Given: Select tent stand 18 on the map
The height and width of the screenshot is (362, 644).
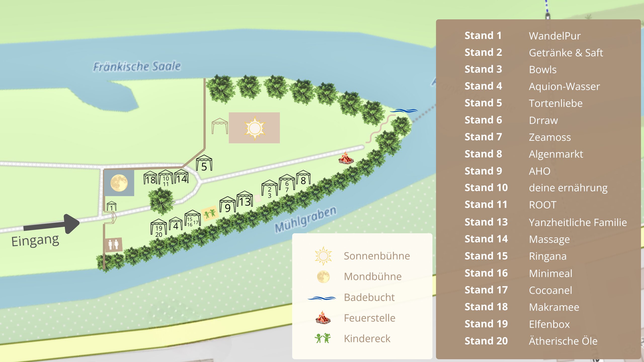Looking at the screenshot, I should 150,178.
